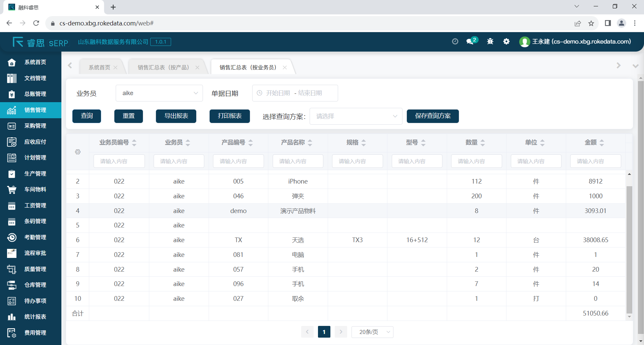Toggle sort on the 金额 column
The height and width of the screenshot is (345, 644).
point(602,143)
